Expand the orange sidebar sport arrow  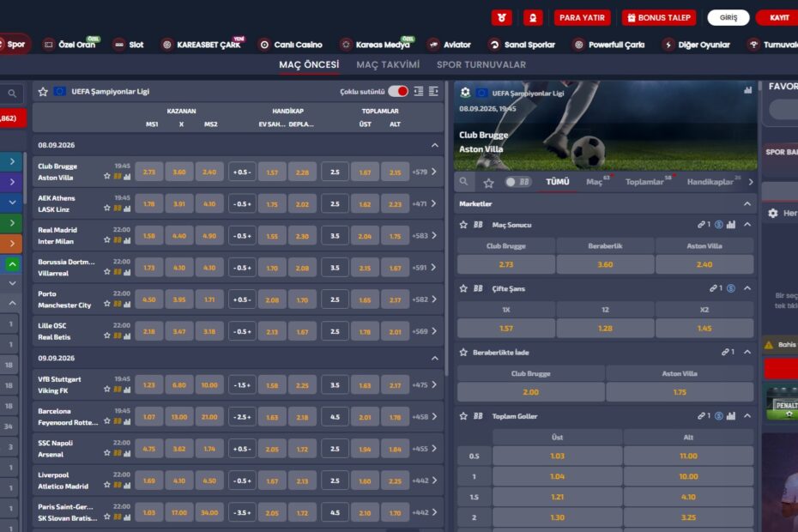pos(12,244)
